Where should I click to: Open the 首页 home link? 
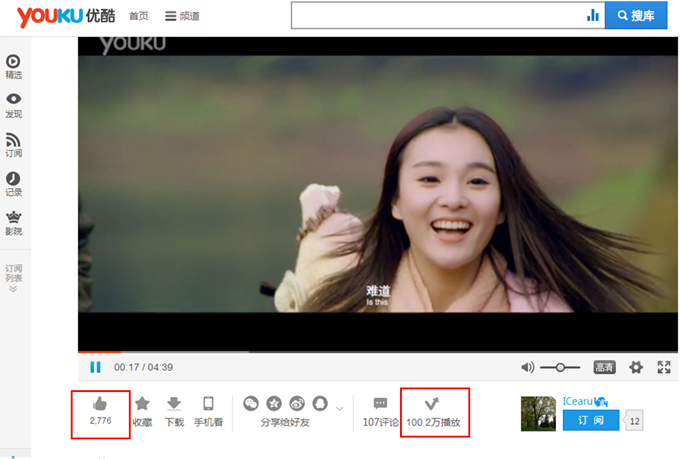point(139,16)
